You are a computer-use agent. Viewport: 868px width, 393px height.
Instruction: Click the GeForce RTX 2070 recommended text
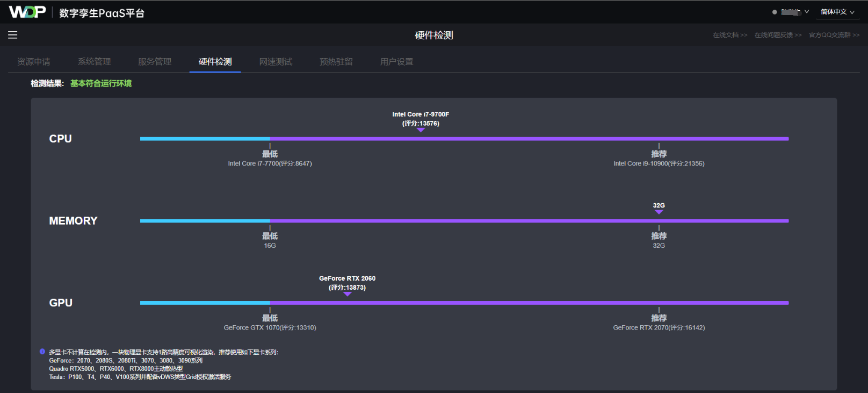(659, 327)
